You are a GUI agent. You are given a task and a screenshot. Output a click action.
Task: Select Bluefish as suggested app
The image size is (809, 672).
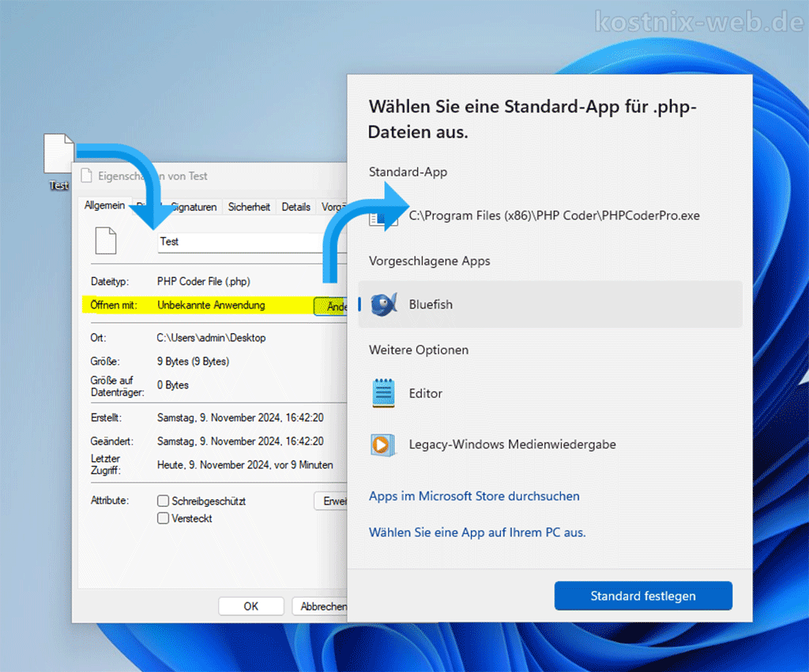pyautogui.click(x=551, y=304)
